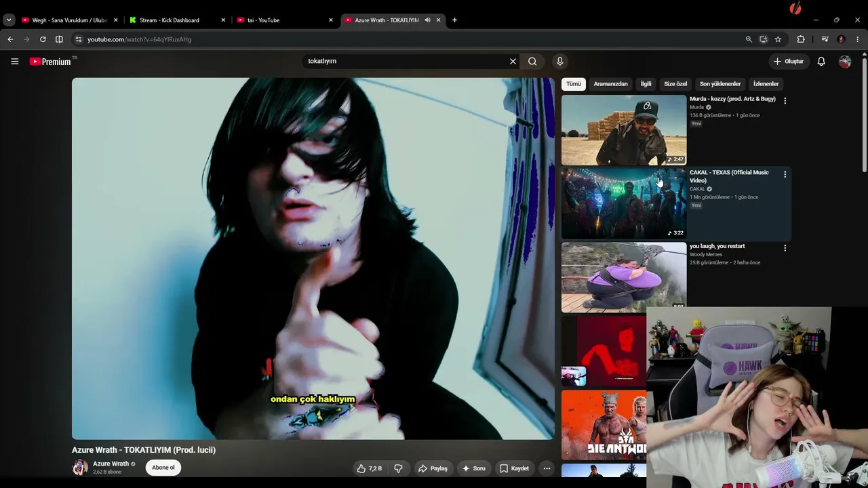
Task: Open the YouTube account avatar menu
Action: coord(845,61)
